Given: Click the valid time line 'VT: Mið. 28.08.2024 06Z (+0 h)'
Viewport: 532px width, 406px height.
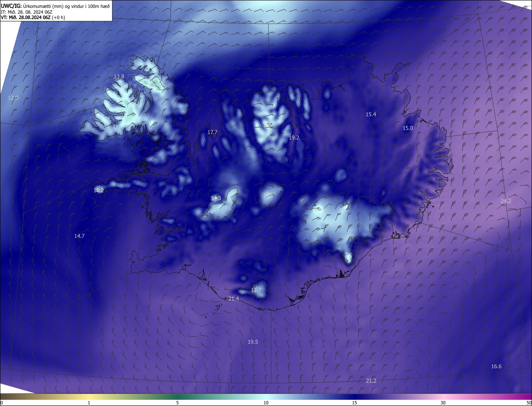Looking at the screenshot, I should pyautogui.click(x=32, y=17).
